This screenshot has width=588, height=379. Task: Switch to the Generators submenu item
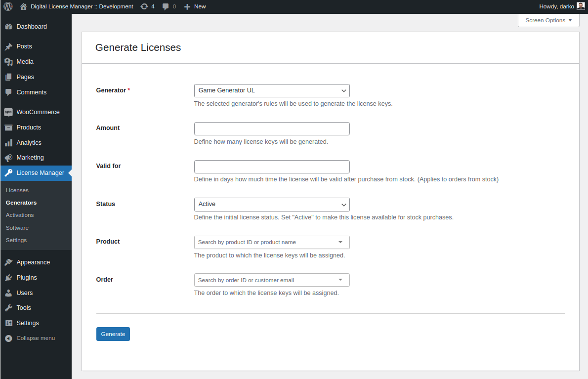point(21,202)
